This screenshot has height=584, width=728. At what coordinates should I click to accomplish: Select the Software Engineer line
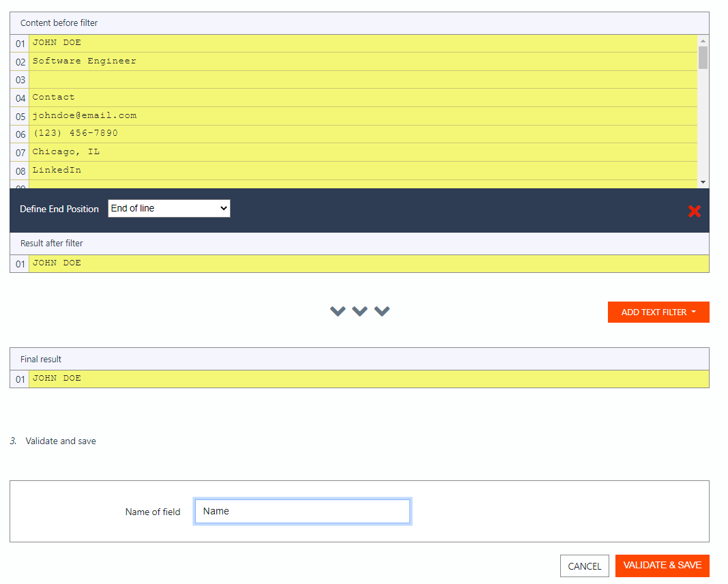[x=205, y=61]
